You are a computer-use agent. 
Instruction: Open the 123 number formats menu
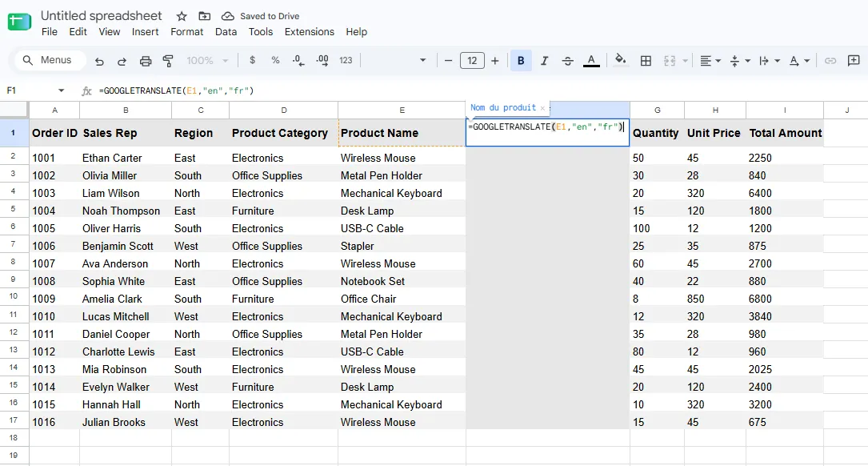click(346, 60)
